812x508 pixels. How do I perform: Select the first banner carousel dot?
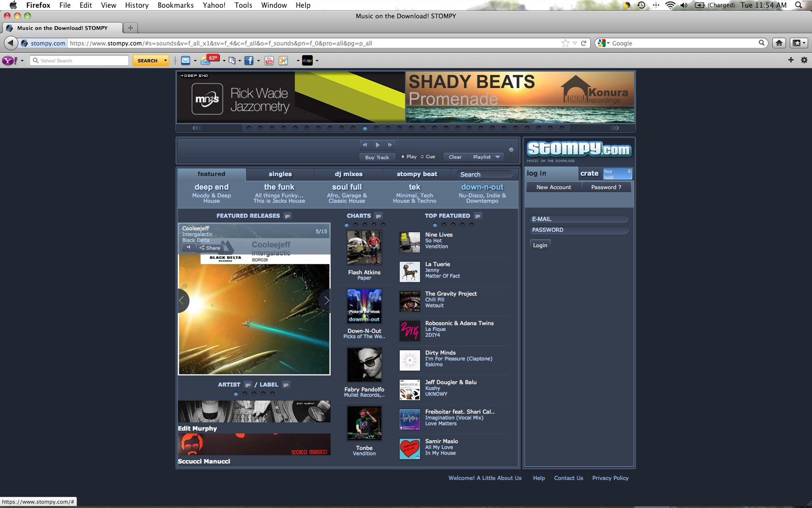coord(249,128)
